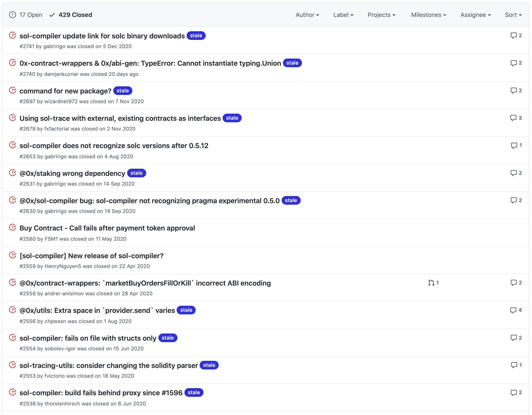This screenshot has height=415, width=532.
Task: Expand the Milestones dropdown
Action: pyautogui.click(x=429, y=15)
